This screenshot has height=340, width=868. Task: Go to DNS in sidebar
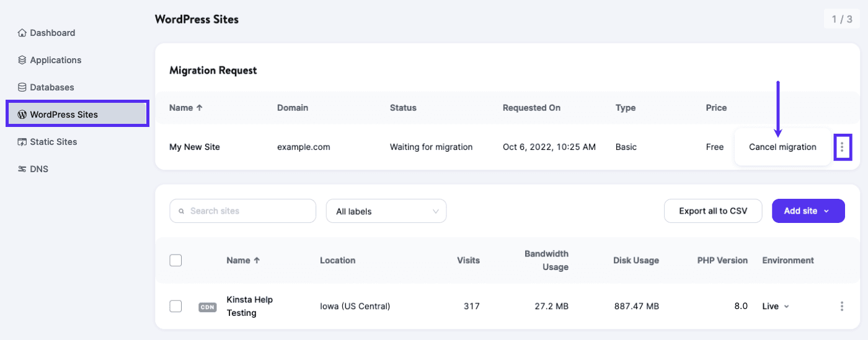39,169
